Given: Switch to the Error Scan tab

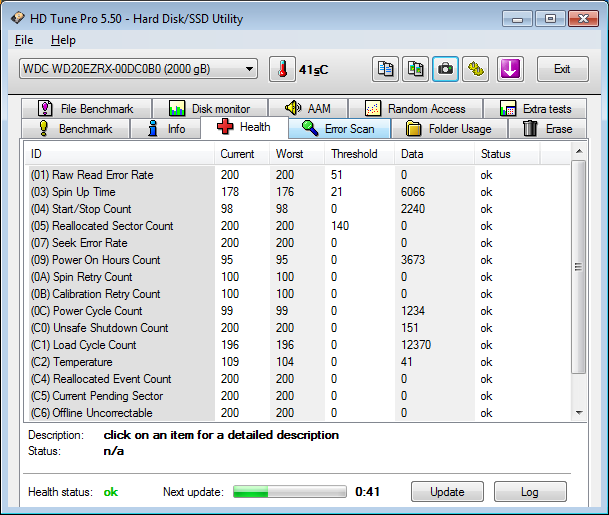Looking at the screenshot, I should [x=339, y=129].
